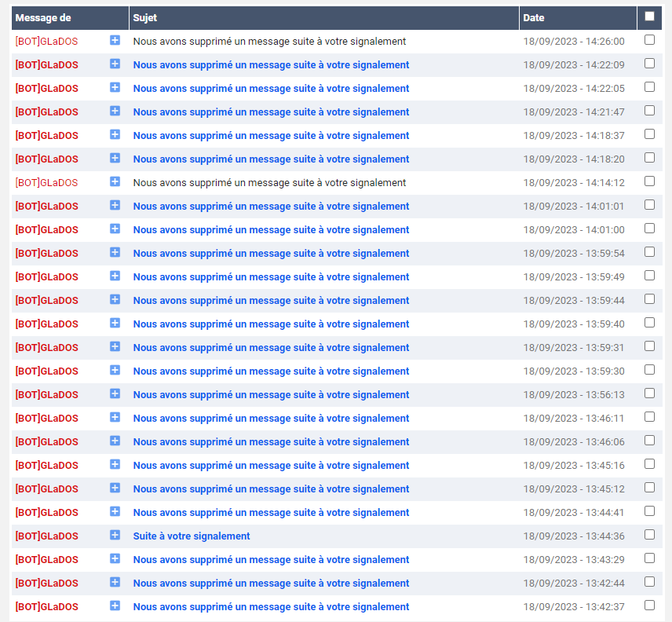Click the plus icon on 13:59:54 row
Screen dimensions: 672x622
click(115, 252)
